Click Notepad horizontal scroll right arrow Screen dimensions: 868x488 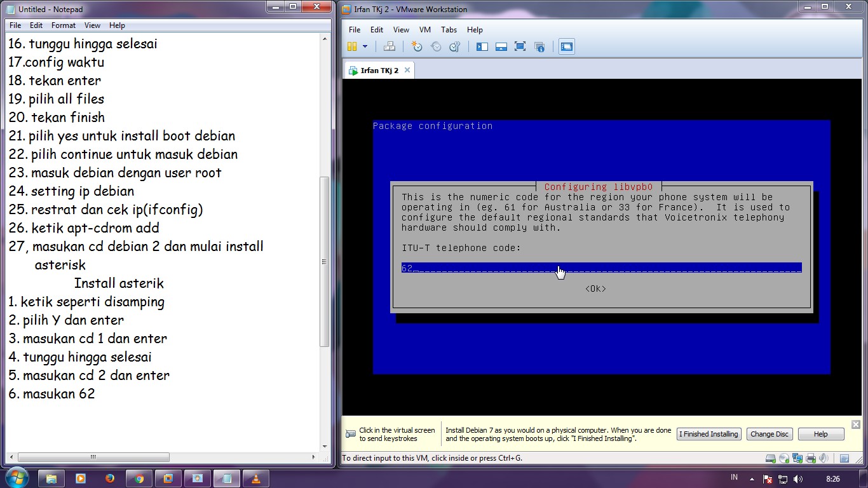314,457
